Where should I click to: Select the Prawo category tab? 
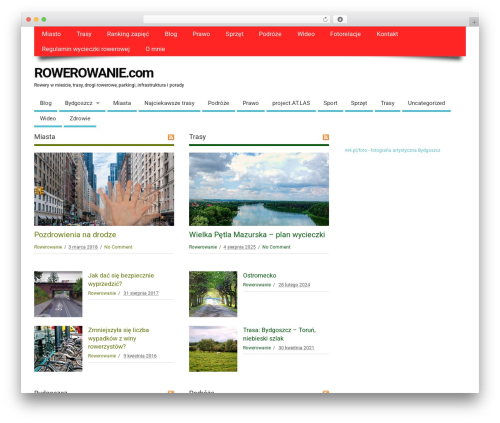[x=251, y=103]
